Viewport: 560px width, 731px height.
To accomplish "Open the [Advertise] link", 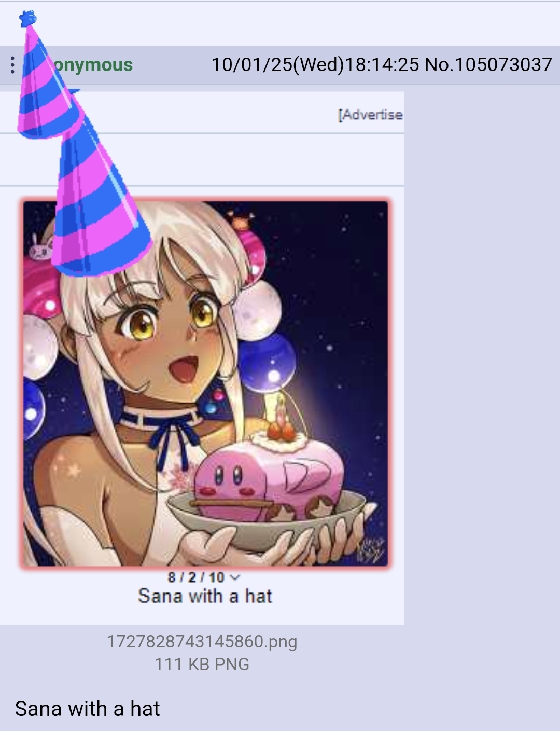I will tap(370, 115).
